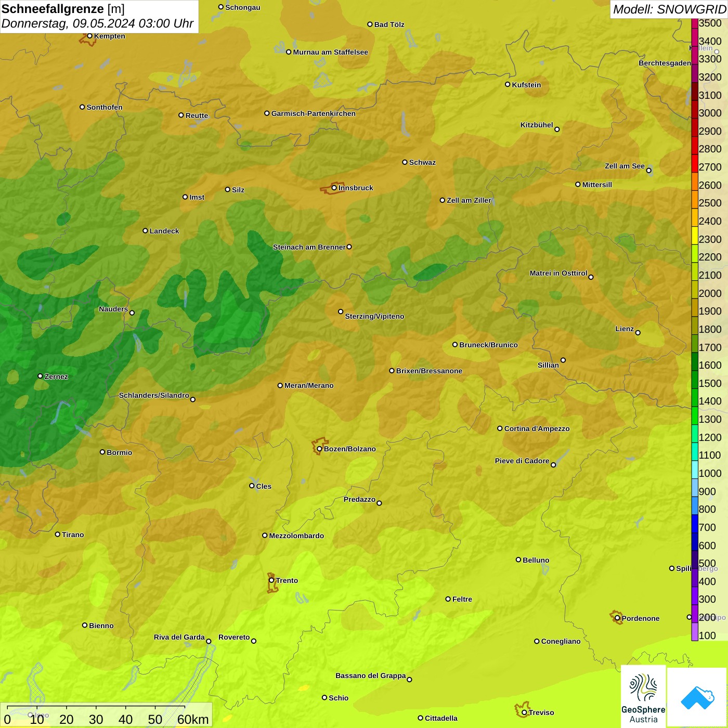Click the Schio label

point(339,698)
